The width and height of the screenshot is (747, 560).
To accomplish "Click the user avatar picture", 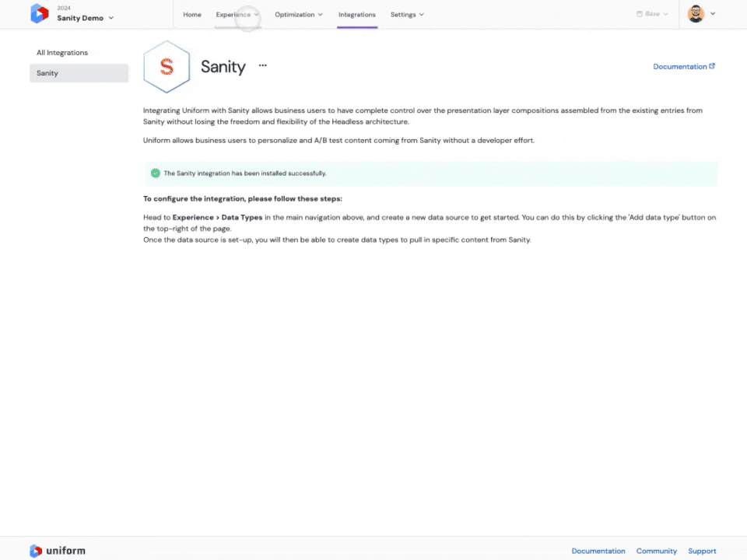I will pos(696,14).
